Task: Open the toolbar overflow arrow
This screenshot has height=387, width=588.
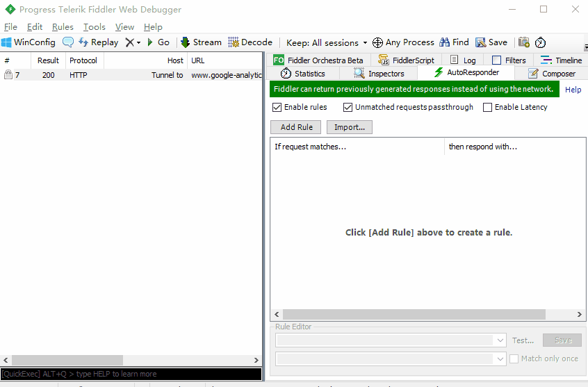Action: [586, 48]
